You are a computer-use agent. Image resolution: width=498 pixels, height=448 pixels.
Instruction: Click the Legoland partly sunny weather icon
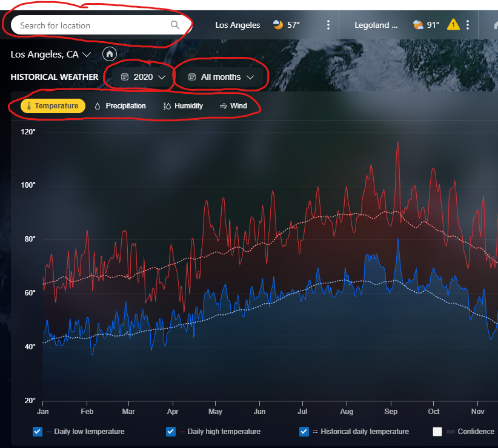pos(418,24)
